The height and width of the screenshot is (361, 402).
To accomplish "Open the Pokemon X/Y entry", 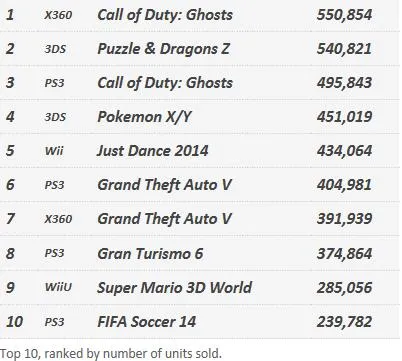I will 144,117.
